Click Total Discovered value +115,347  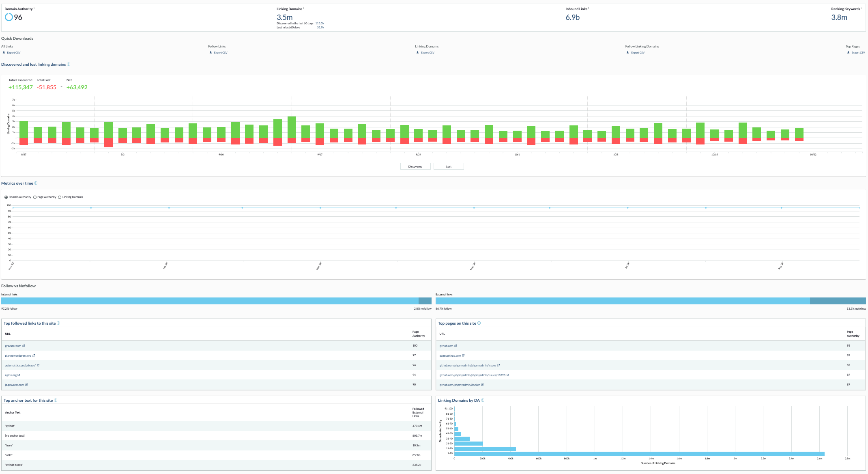(20, 87)
